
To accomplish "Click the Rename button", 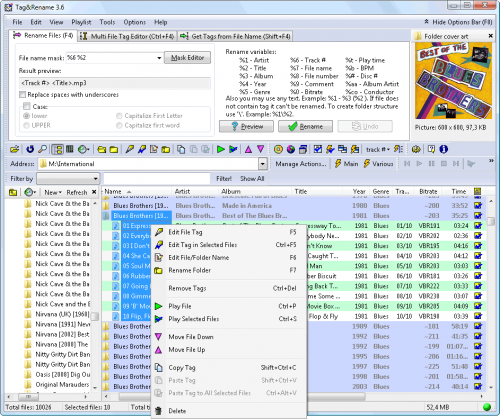I will pyautogui.click(x=305, y=127).
